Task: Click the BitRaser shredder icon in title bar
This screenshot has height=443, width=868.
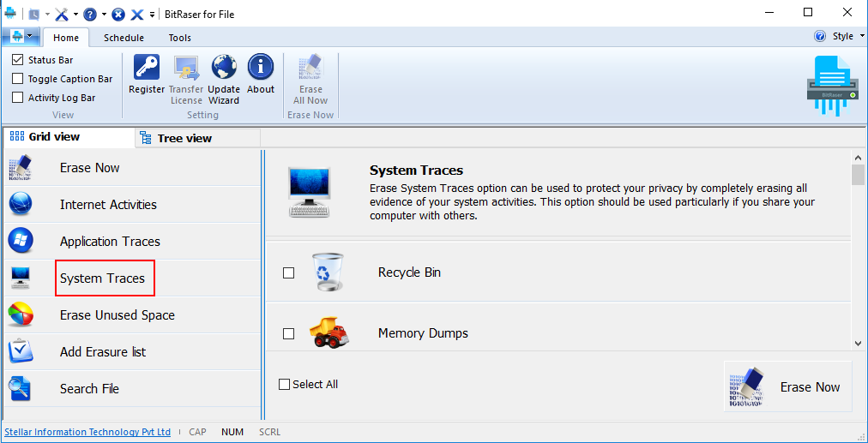Action: pos(9,14)
